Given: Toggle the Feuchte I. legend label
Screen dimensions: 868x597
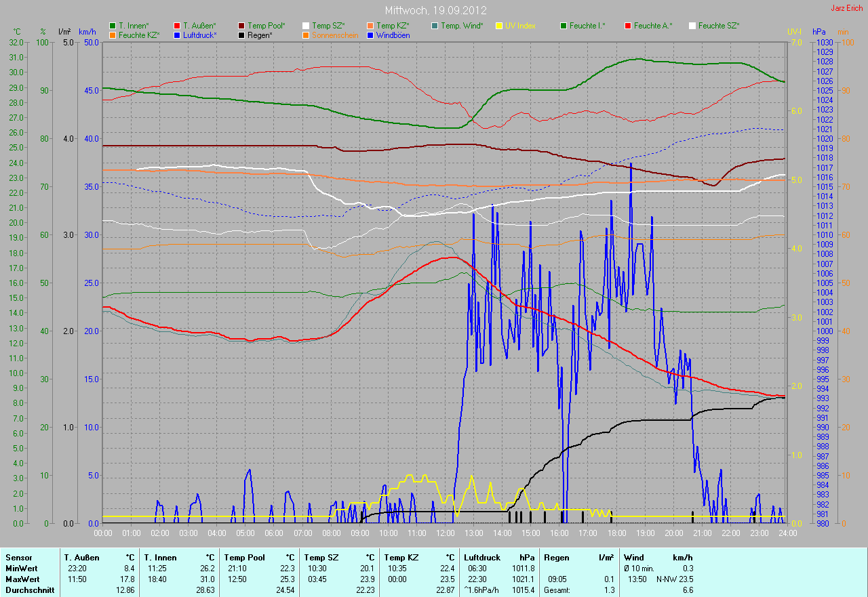Looking at the screenshot, I should pyautogui.click(x=587, y=25).
